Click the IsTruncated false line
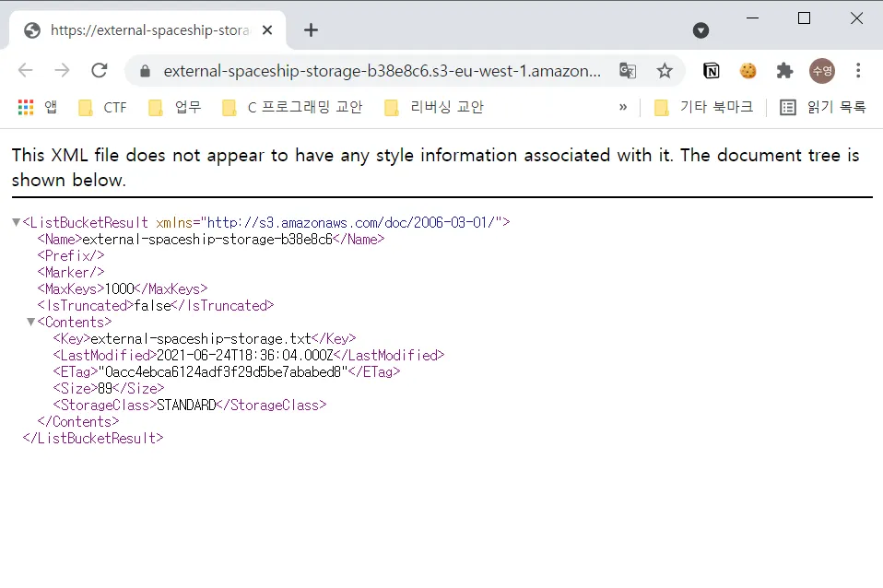The height and width of the screenshot is (588, 883). (156, 305)
